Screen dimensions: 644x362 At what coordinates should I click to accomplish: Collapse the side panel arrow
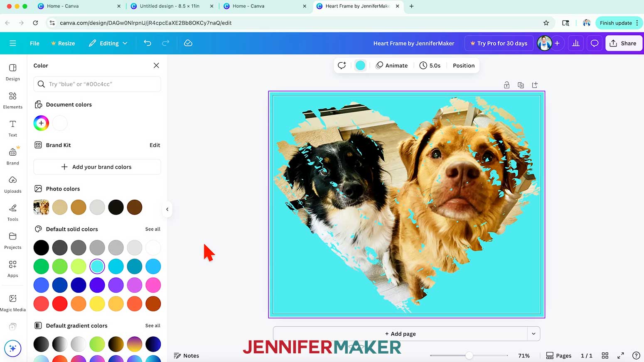click(167, 209)
